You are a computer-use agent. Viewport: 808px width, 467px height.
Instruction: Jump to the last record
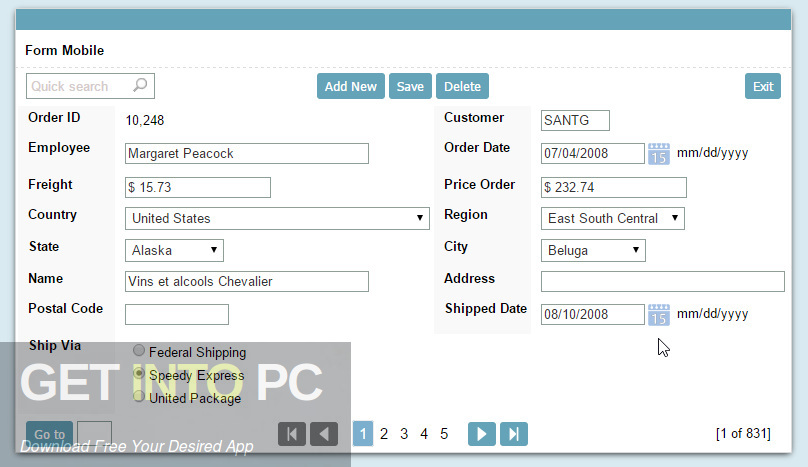click(x=514, y=434)
